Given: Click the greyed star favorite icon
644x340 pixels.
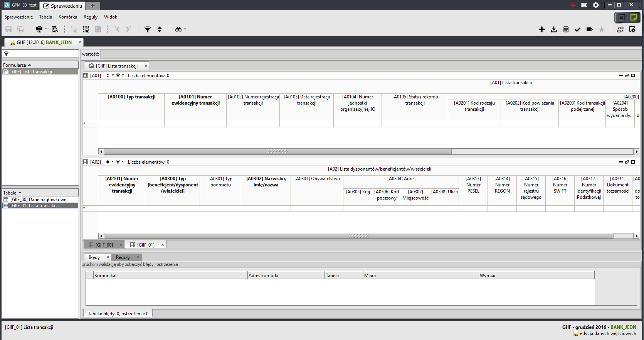Looking at the screenshot, I should (x=602, y=29).
